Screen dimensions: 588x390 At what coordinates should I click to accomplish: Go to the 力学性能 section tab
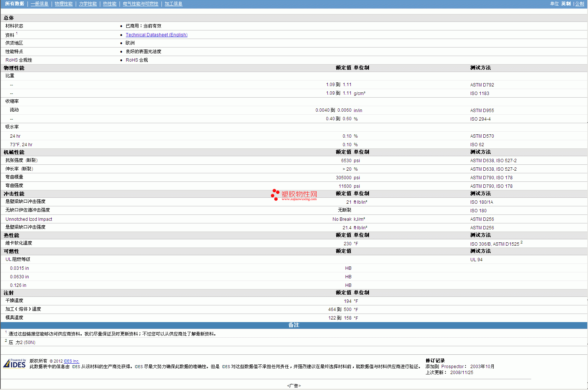pyautogui.click(x=88, y=4)
